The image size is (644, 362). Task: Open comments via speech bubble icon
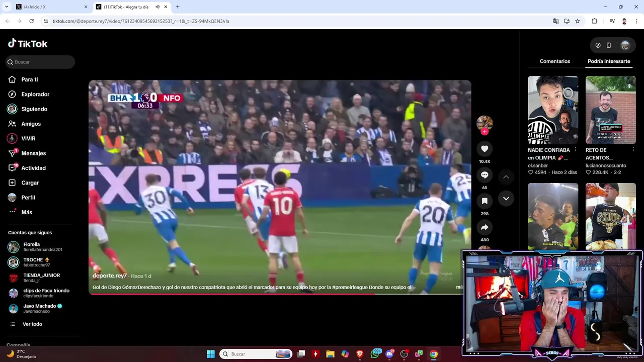(485, 175)
